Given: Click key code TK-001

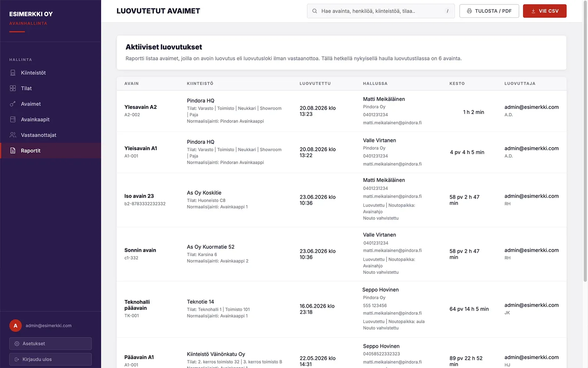Looking at the screenshot, I should pos(132,316).
